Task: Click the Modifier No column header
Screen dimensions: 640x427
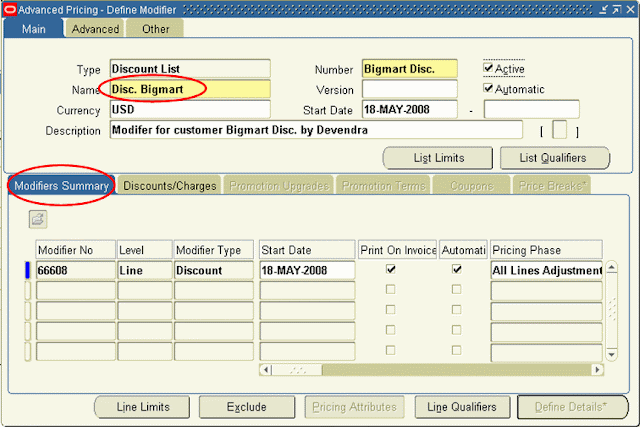Action: point(76,250)
